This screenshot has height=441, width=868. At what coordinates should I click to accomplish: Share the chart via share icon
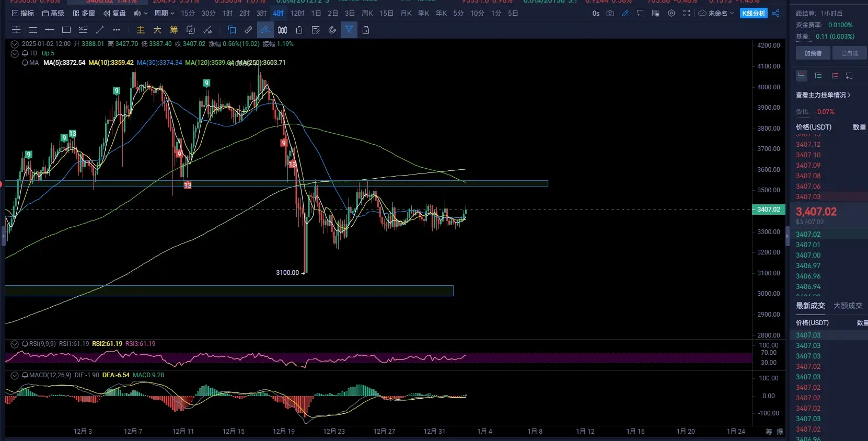(776, 13)
